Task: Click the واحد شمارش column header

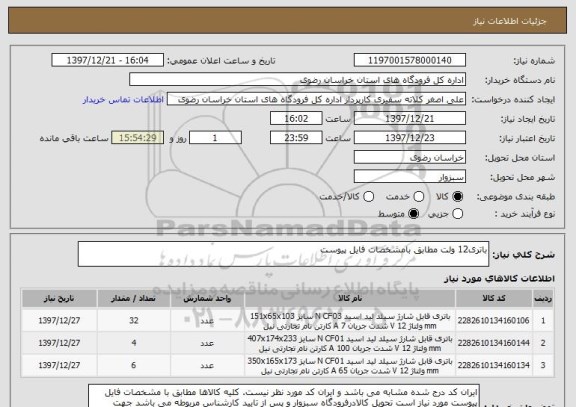Action: 207,298
